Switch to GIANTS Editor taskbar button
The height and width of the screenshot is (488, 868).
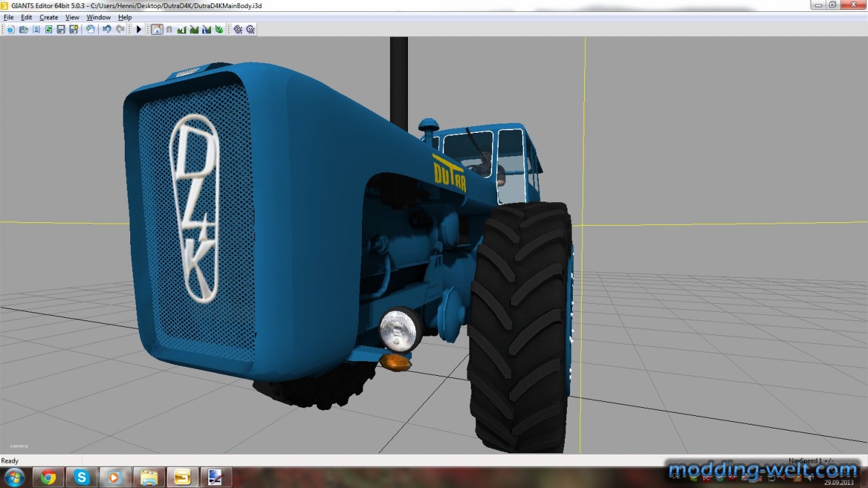pos(182,477)
